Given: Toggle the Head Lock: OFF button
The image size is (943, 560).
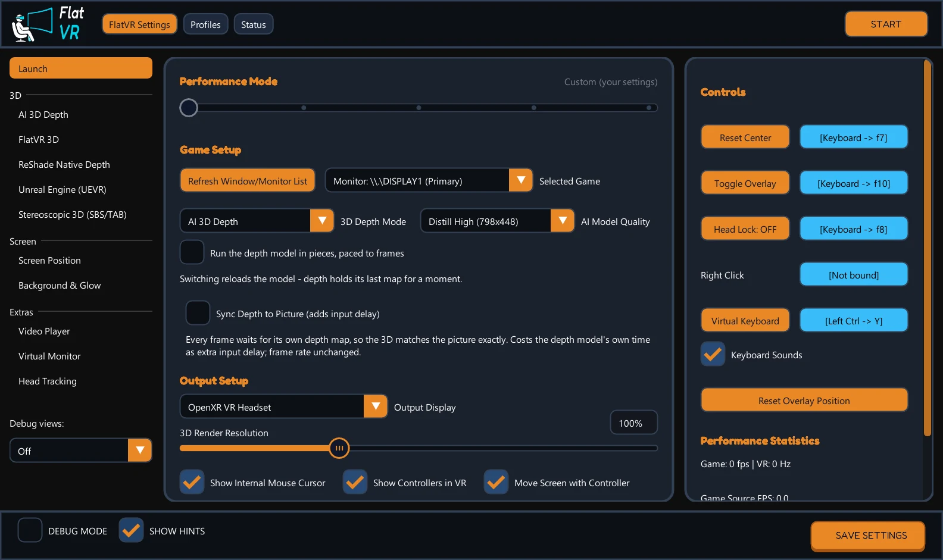Looking at the screenshot, I should (745, 229).
